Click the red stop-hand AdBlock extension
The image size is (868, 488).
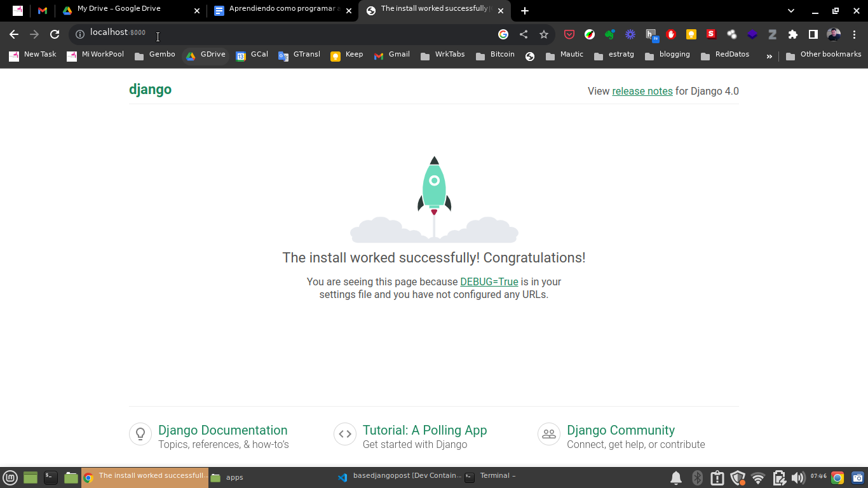click(671, 34)
